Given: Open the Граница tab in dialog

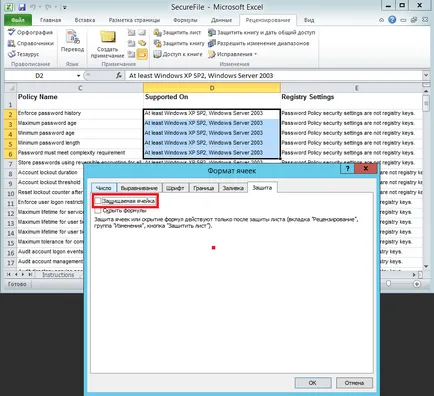Looking at the screenshot, I should pyautogui.click(x=203, y=188).
